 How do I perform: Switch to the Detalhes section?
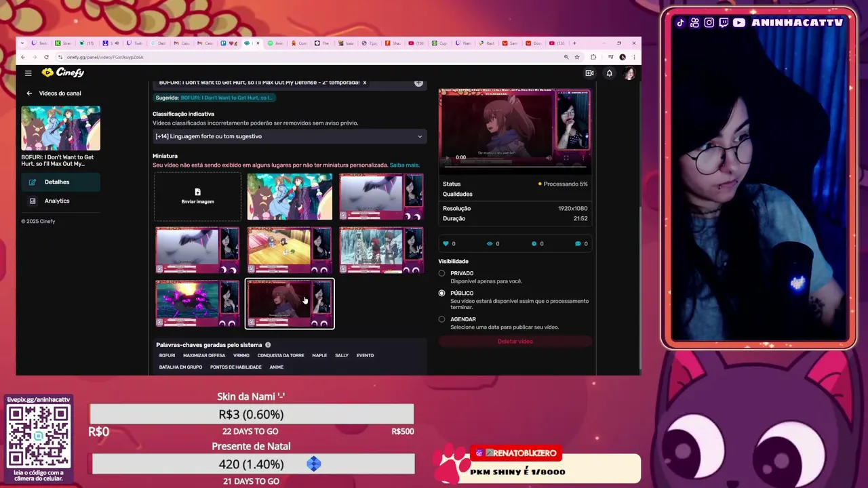[x=60, y=182]
